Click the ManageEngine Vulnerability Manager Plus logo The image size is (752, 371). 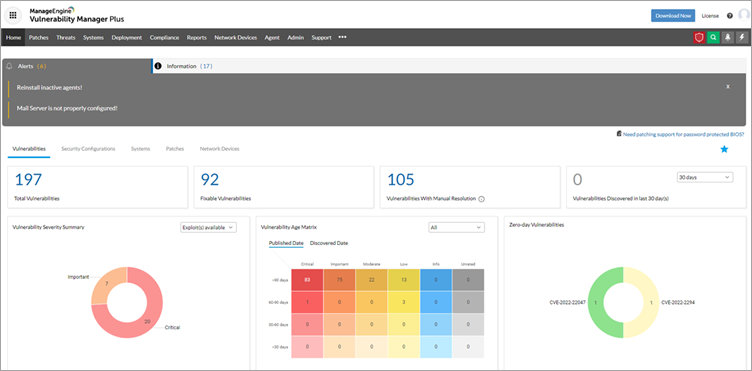tap(76, 15)
